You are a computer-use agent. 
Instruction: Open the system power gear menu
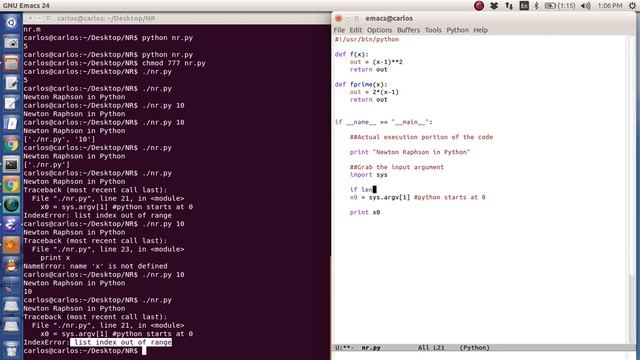[632, 6]
